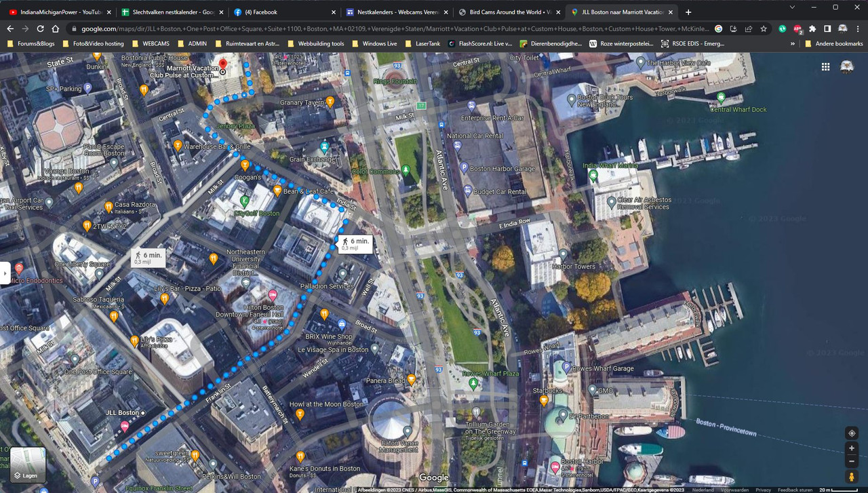Viewport: 868px width, 493px height.
Task: Zoom in the map with plus button
Action: coord(852,448)
